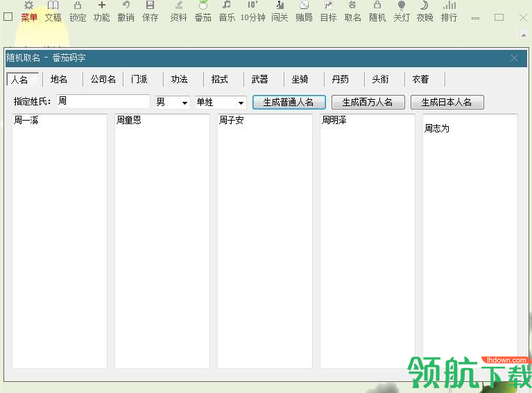The height and width of the screenshot is (393, 532).
Task: Open the 门派 tab
Action: coord(139,79)
